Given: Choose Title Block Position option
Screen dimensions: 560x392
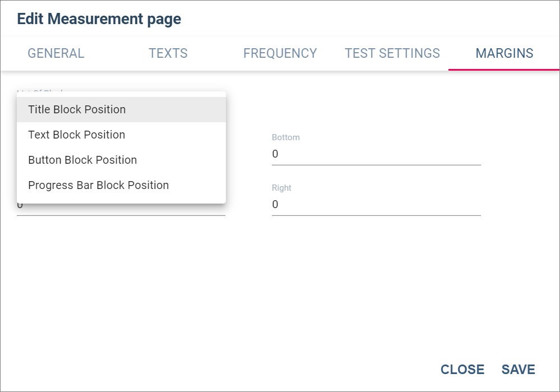Looking at the screenshot, I should click(x=121, y=109).
